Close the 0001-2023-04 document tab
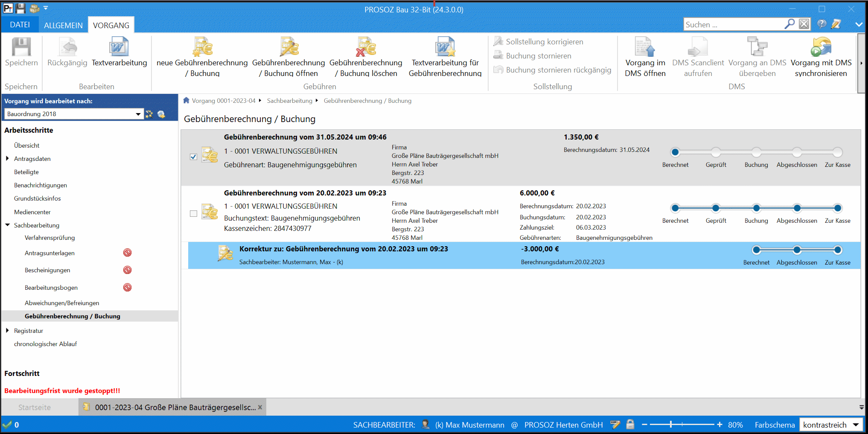 click(260, 407)
